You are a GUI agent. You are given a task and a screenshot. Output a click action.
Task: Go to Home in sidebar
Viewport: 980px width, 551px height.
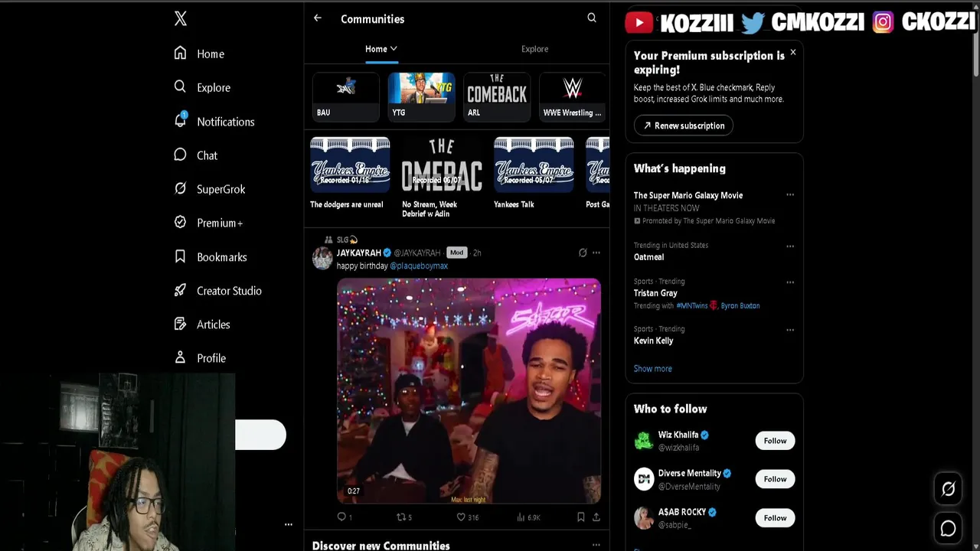pos(199,54)
